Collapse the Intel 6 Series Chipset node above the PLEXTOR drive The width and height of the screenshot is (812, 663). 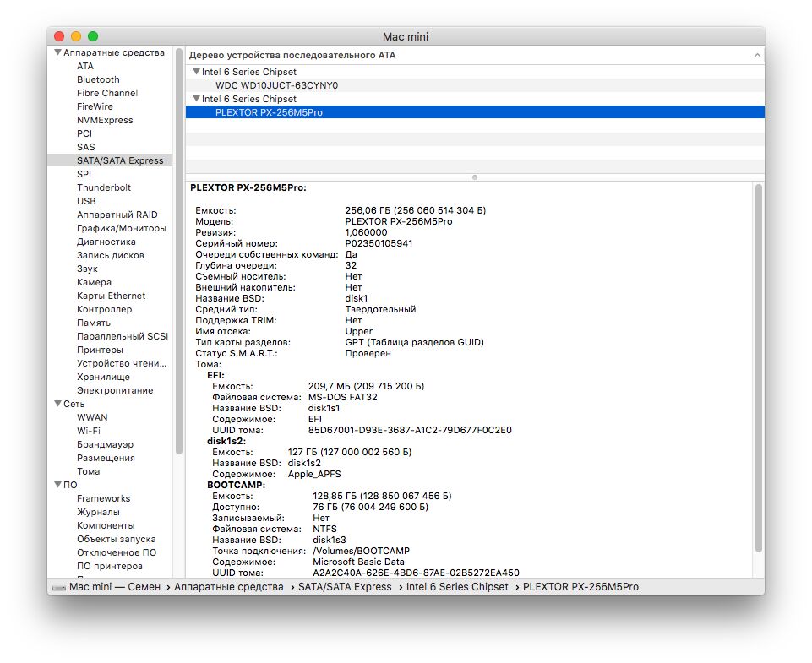(x=196, y=98)
